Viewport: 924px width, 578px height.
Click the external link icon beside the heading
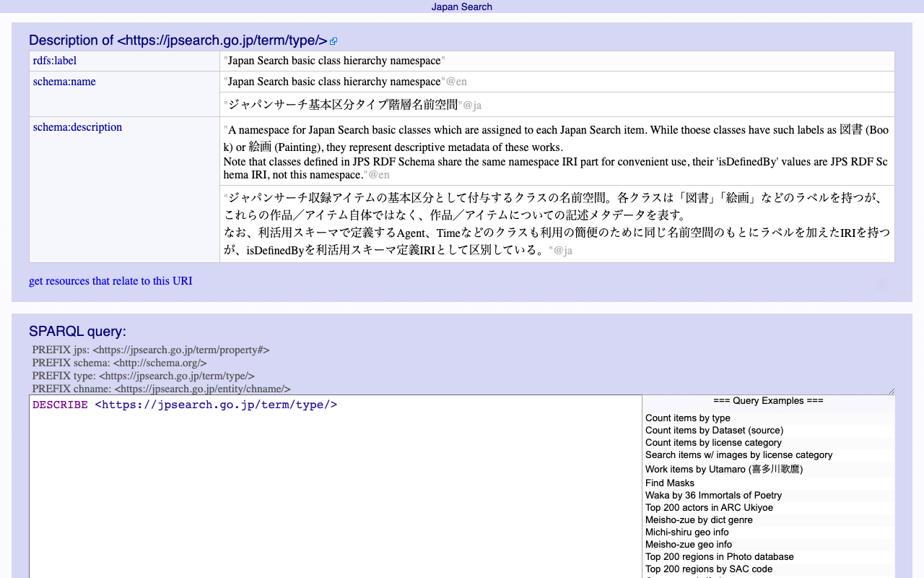point(334,42)
